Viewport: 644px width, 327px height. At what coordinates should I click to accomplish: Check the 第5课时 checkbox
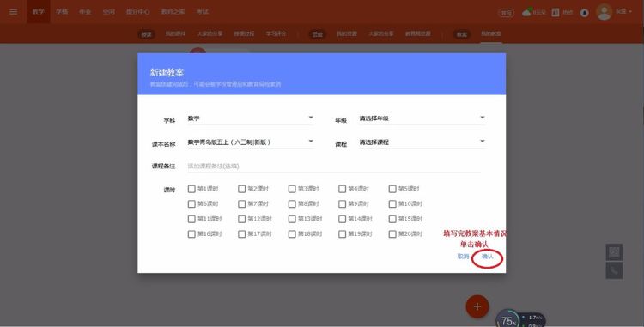(x=392, y=189)
